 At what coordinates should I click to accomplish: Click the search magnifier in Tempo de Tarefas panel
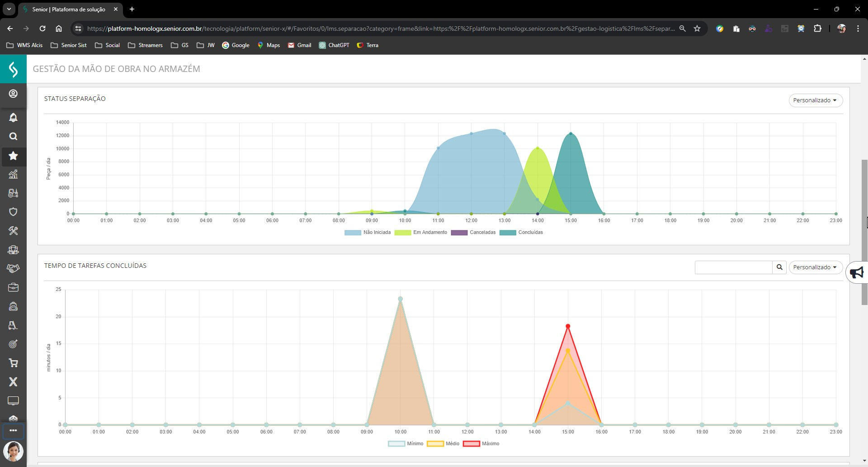pyautogui.click(x=779, y=267)
